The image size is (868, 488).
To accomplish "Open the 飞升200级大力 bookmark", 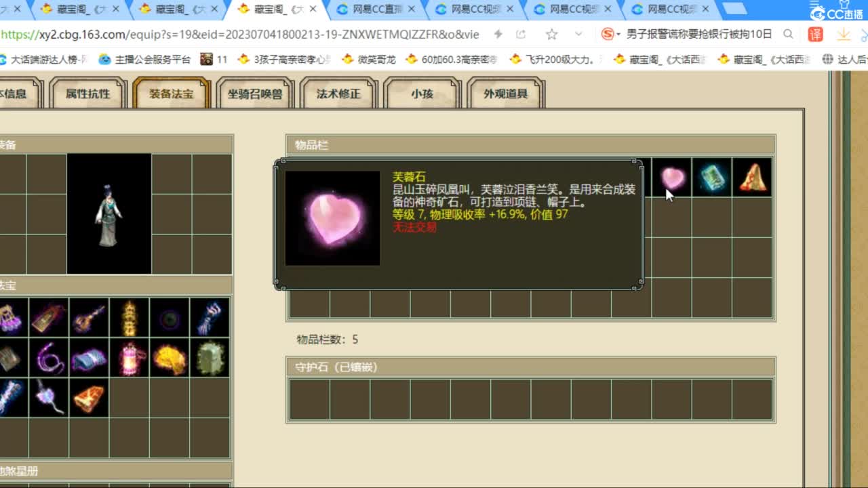I will [555, 60].
